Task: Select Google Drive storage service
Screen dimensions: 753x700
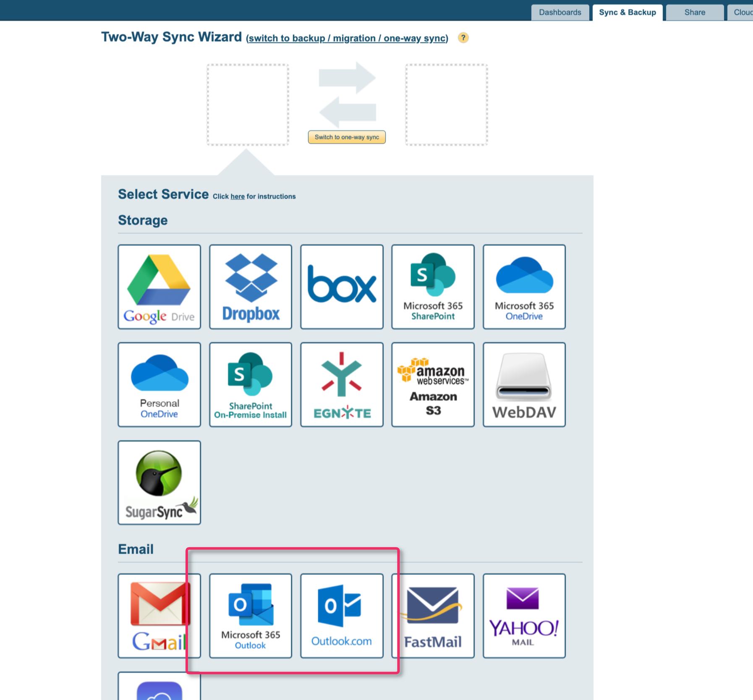Action: (159, 287)
